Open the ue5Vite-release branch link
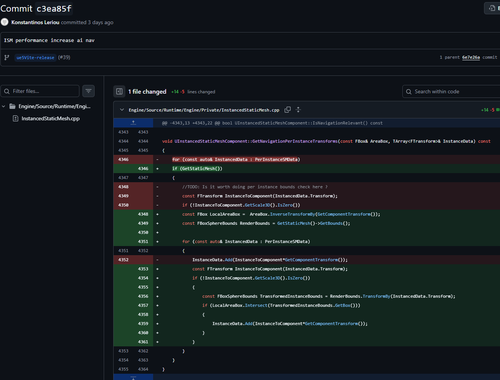Screen dimensions: 500x380 point(35,58)
